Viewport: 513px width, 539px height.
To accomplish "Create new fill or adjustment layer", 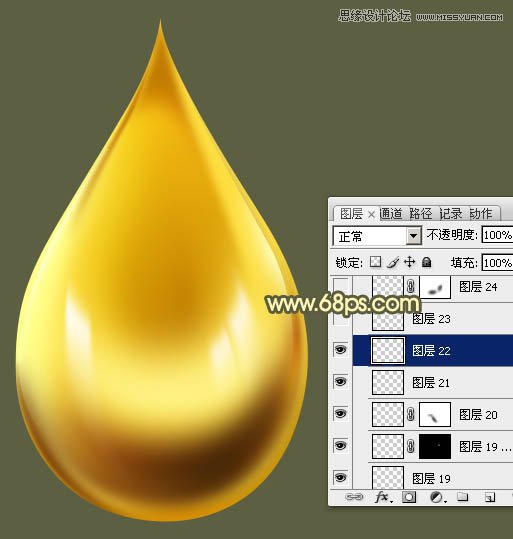I will [x=438, y=497].
